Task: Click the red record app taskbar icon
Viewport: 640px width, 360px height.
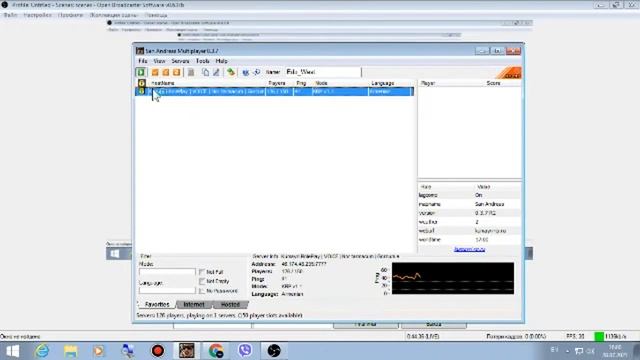Action: point(158,351)
